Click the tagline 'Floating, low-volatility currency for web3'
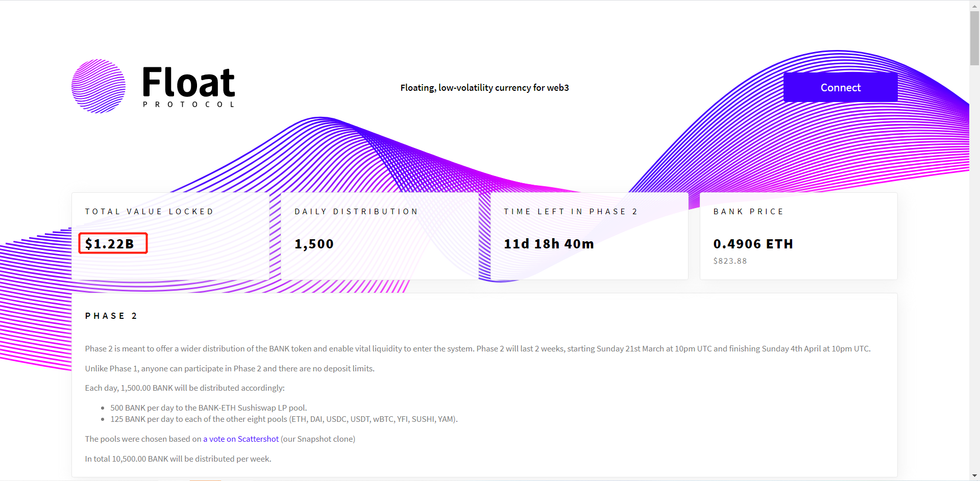 tap(484, 88)
